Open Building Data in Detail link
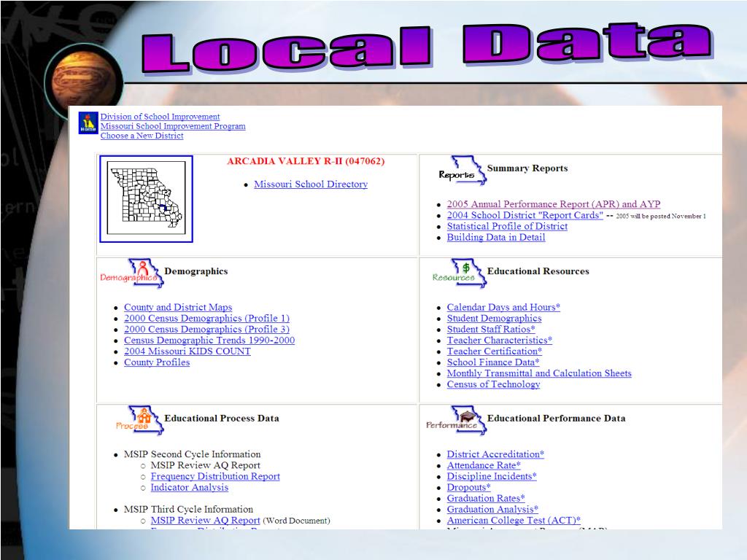 (496, 237)
